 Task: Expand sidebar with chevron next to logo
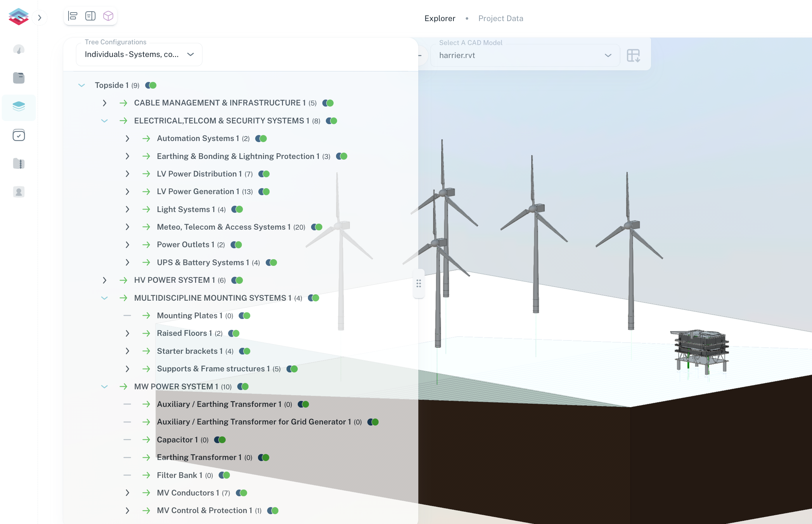click(x=40, y=18)
